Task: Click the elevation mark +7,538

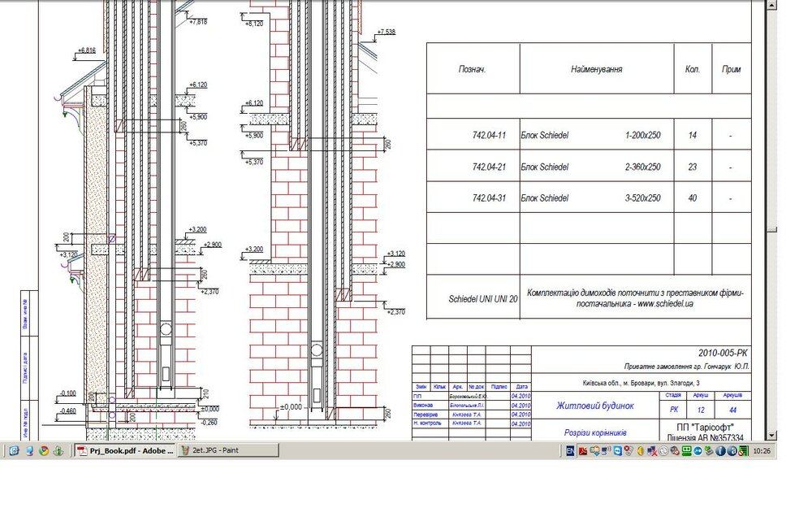Action: coord(386,32)
